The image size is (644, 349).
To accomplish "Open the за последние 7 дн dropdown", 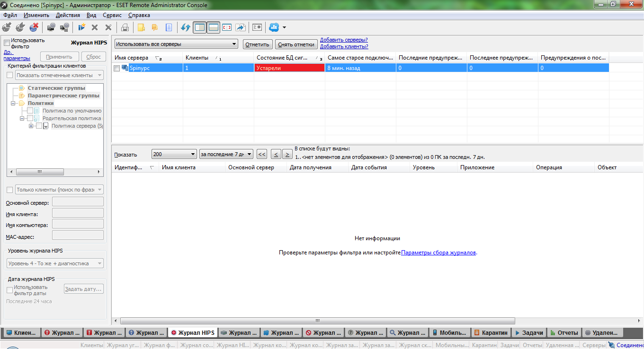I will coord(226,154).
